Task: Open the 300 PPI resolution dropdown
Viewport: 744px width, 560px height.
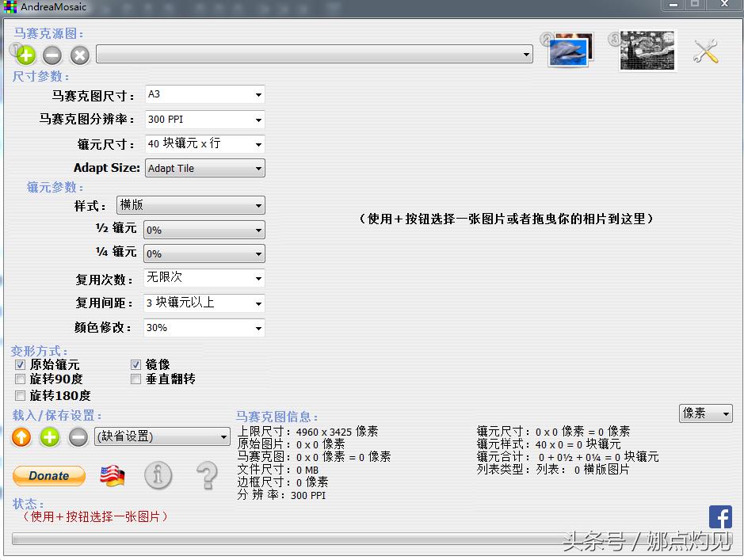Action: [204, 120]
